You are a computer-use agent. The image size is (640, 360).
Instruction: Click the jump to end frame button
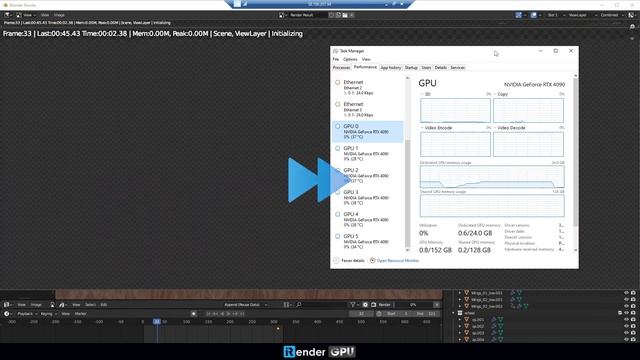click(242, 314)
